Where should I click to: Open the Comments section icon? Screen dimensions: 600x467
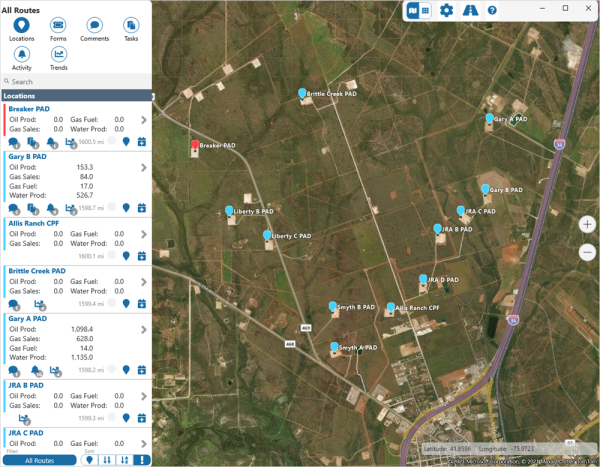95,28
